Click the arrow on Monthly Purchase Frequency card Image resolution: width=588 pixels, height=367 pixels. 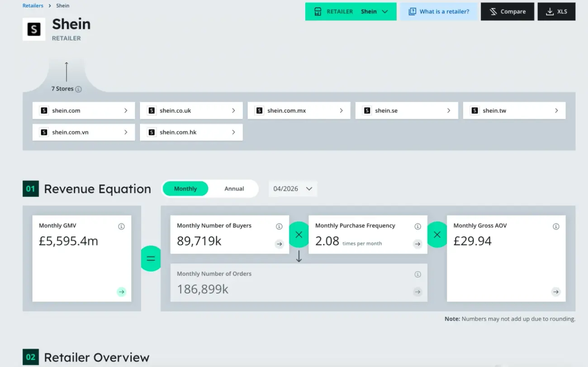tap(417, 244)
